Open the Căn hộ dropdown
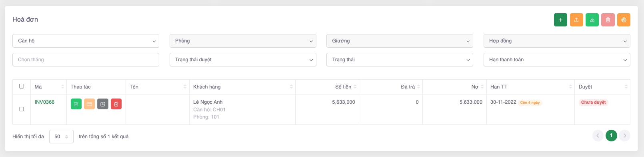 point(86,41)
